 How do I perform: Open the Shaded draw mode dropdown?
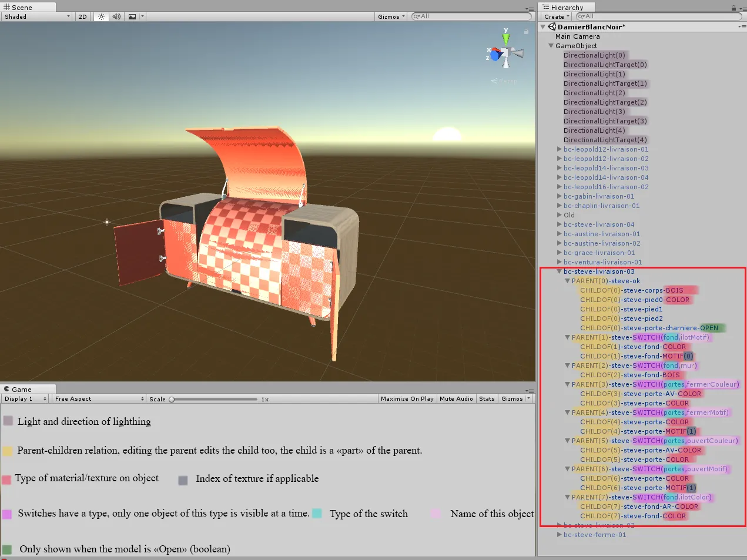pyautogui.click(x=37, y=16)
